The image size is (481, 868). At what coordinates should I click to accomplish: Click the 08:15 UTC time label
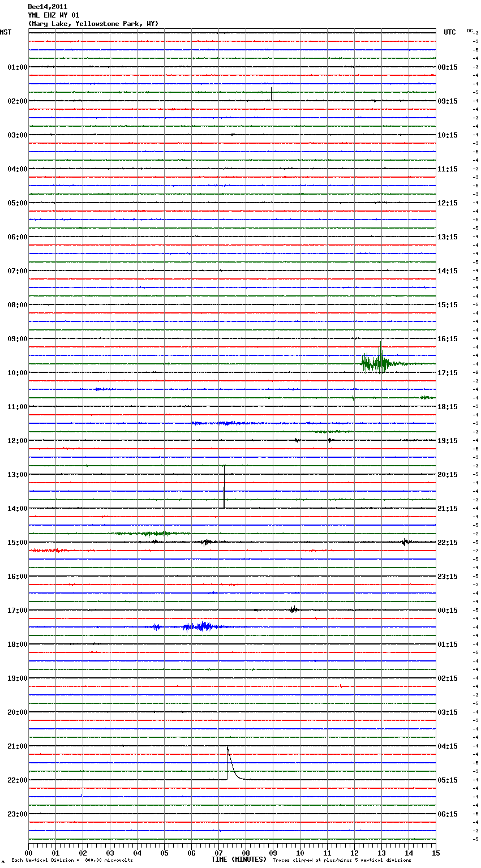[448, 67]
